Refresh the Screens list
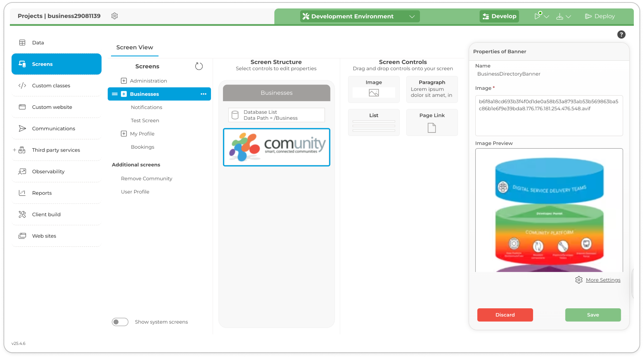This screenshot has height=358, width=644. (x=199, y=66)
